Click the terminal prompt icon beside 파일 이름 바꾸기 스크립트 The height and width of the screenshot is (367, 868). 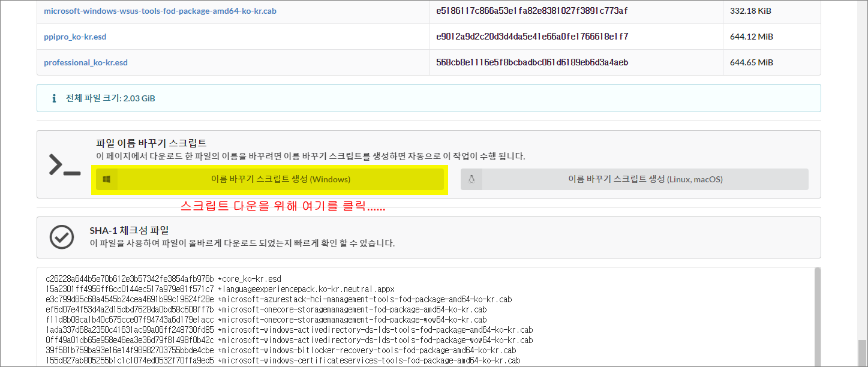[65, 165]
